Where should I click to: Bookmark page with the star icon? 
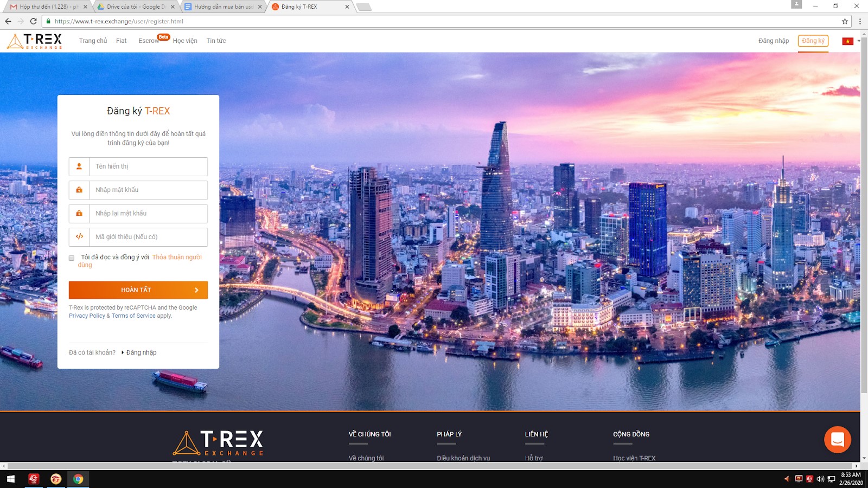tap(845, 21)
